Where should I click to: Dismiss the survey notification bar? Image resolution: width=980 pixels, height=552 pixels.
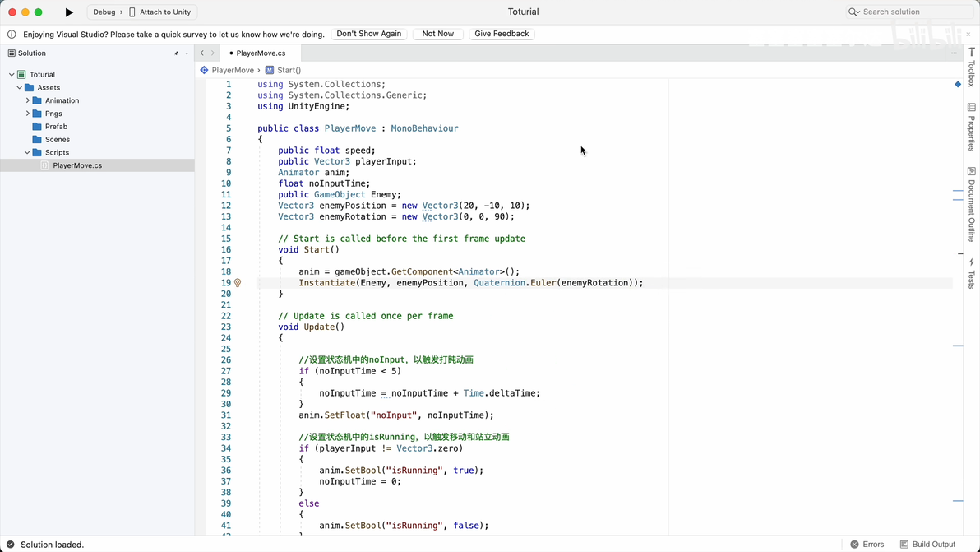pyautogui.click(x=968, y=34)
